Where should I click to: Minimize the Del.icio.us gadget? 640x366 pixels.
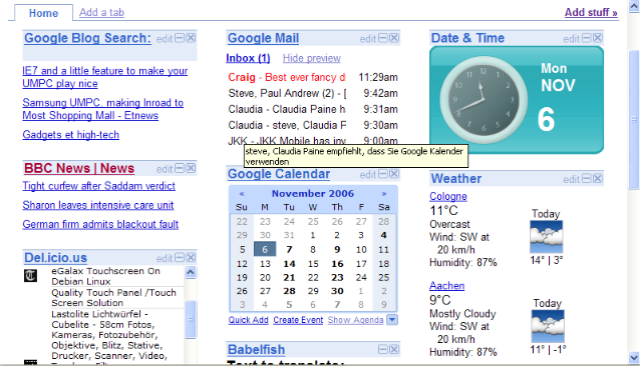click(180, 258)
